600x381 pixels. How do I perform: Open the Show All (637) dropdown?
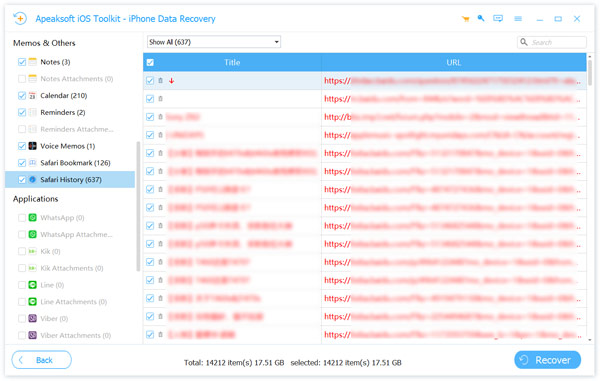214,42
